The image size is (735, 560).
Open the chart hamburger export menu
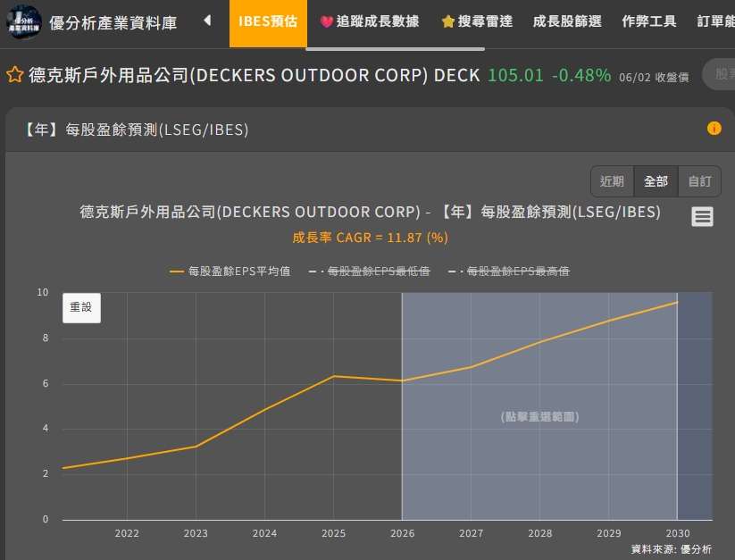point(702,216)
